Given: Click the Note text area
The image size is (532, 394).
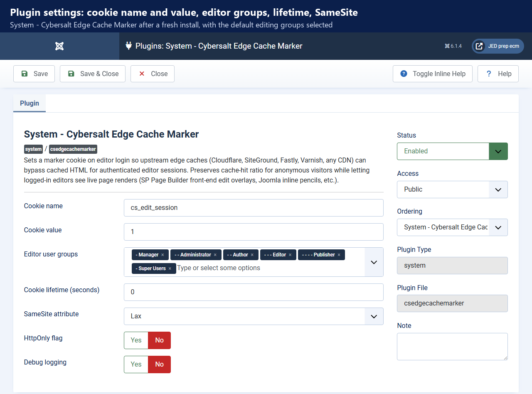Looking at the screenshot, I should click(x=452, y=347).
